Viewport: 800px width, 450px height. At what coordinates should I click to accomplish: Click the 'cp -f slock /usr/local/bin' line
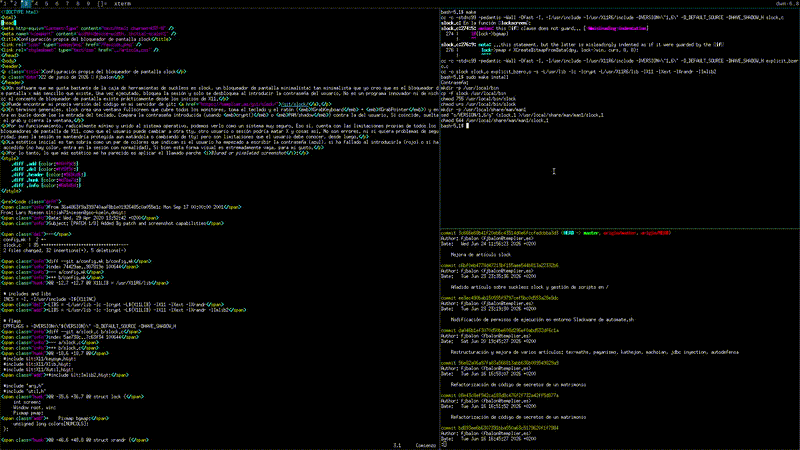pos(473,93)
